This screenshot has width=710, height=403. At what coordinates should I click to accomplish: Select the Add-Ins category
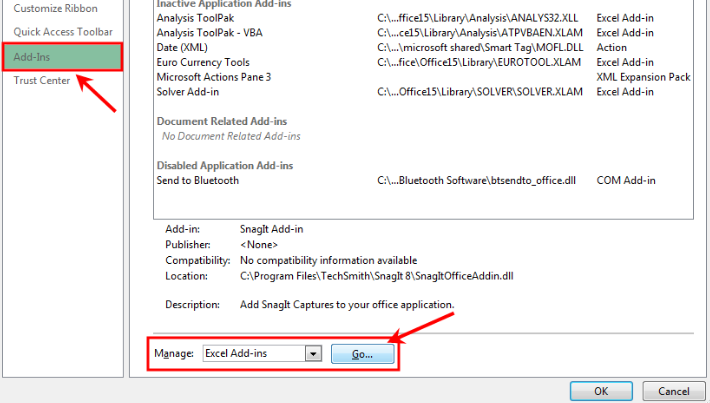click(x=62, y=57)
